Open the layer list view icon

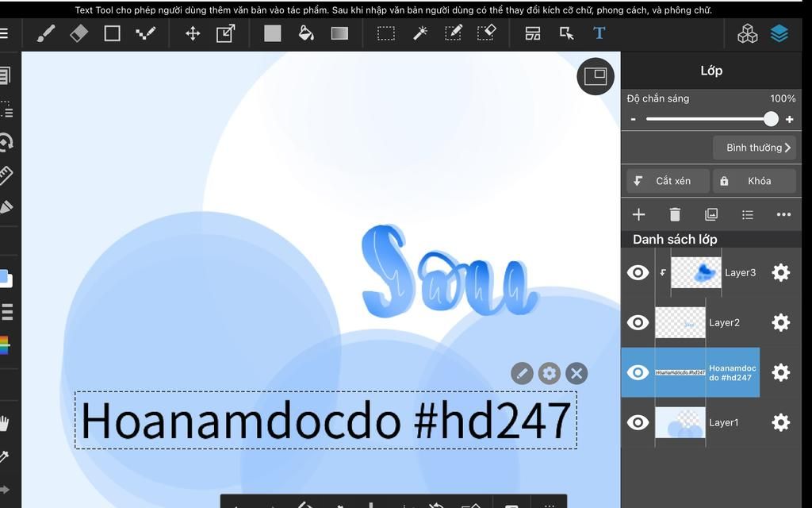point(747,214)
